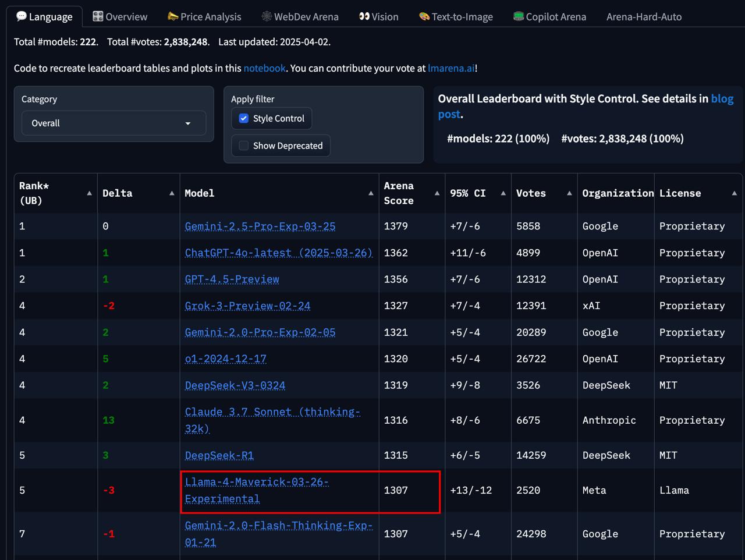
Task: Open DeepSeek-R1 model link
Action: tap(219, 455)
